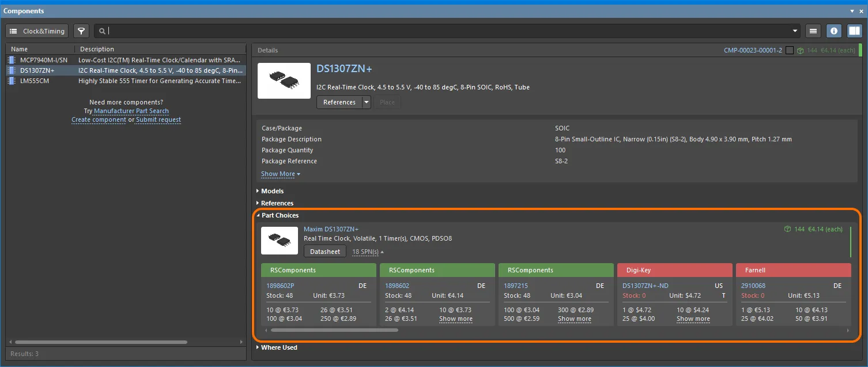Open the hamburger panel options menu
This screenshot has height=367, width=868.
[x=813, y=31]
